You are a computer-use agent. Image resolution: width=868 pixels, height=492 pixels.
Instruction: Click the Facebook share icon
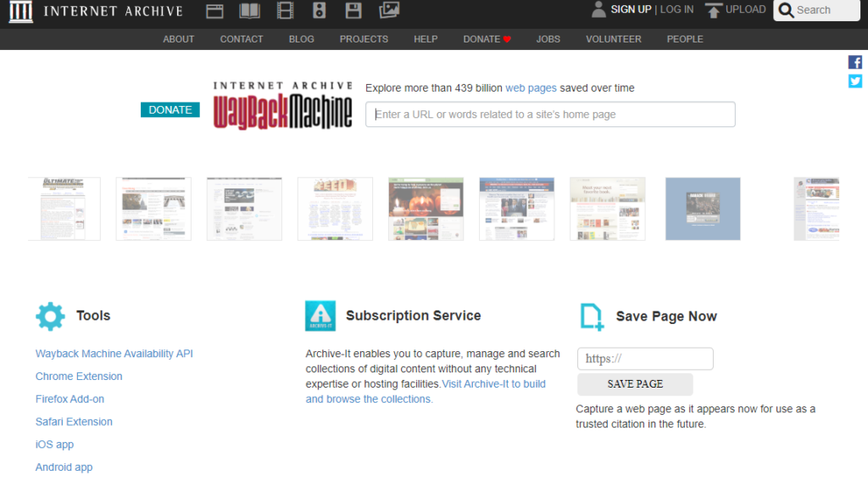point(855,62)
